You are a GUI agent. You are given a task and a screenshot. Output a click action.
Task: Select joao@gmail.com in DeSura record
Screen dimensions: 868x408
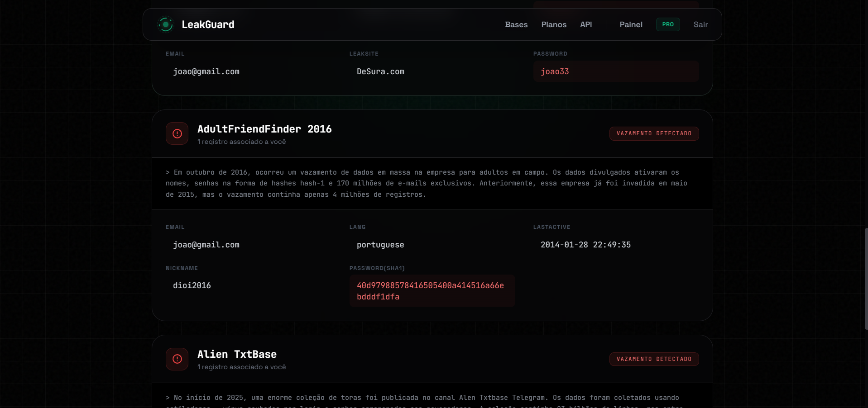pos(206,71)
